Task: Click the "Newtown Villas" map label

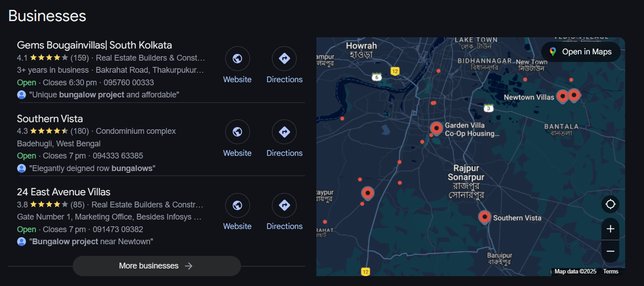Action: 529,97
